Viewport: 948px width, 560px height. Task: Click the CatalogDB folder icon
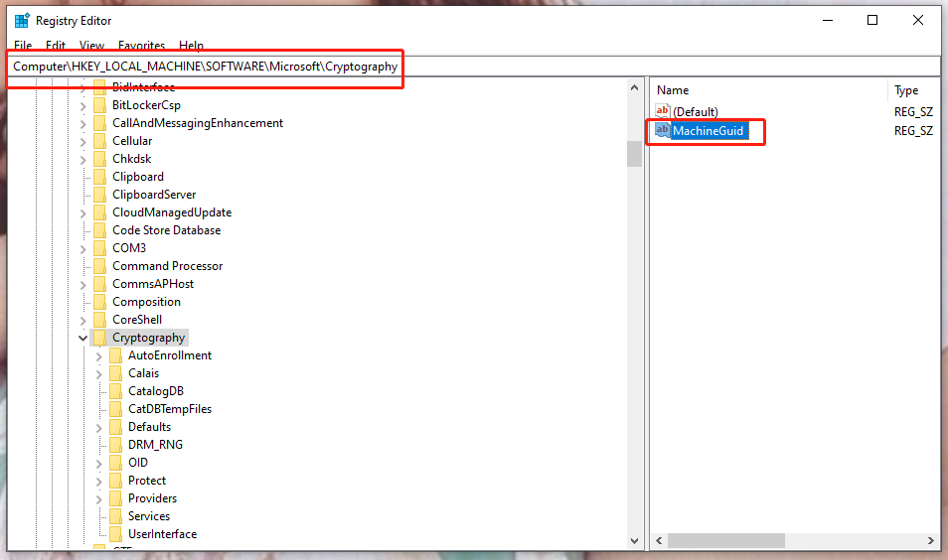coord(115,391)
